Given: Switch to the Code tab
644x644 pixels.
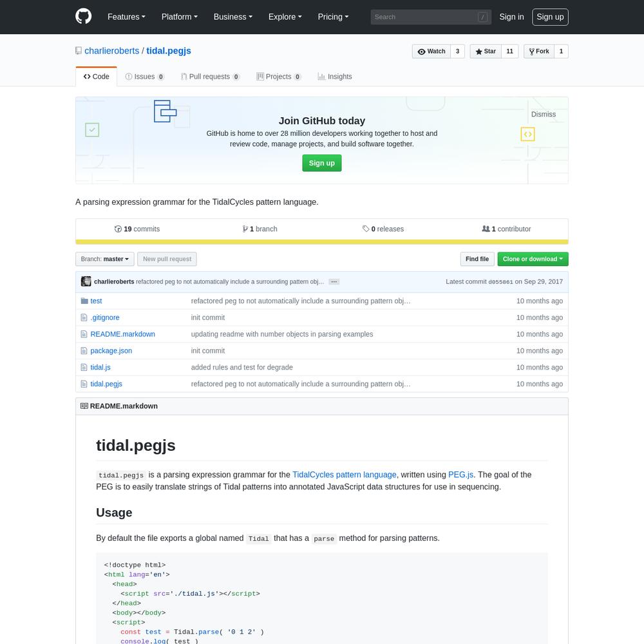Looking at the screenshot, I should pos(96,77).
